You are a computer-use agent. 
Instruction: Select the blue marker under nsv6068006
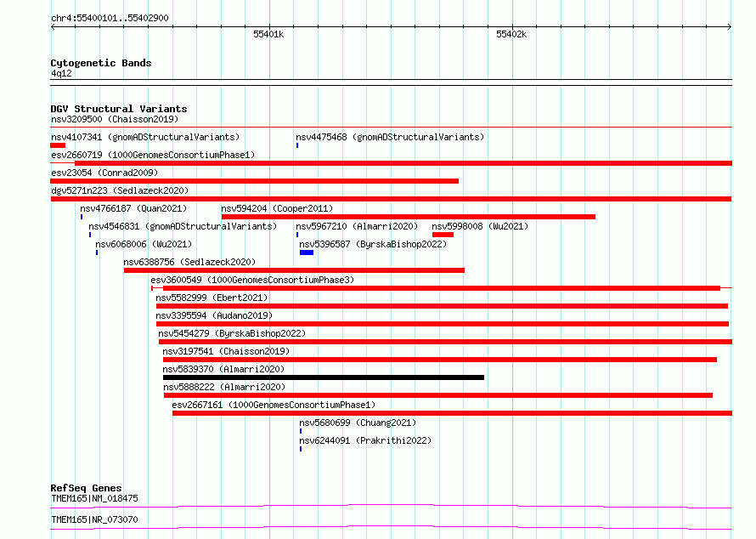point(97,252)
